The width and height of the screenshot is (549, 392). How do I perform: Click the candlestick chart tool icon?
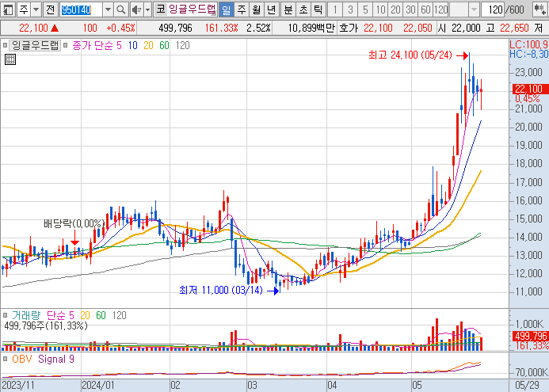pyautogui.click(x=540, y=10)
